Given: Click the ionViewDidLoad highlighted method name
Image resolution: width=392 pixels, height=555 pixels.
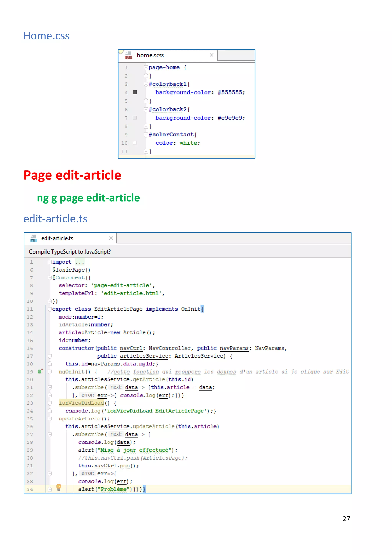Looking at the screenshot, I should [x=81, y=403].
